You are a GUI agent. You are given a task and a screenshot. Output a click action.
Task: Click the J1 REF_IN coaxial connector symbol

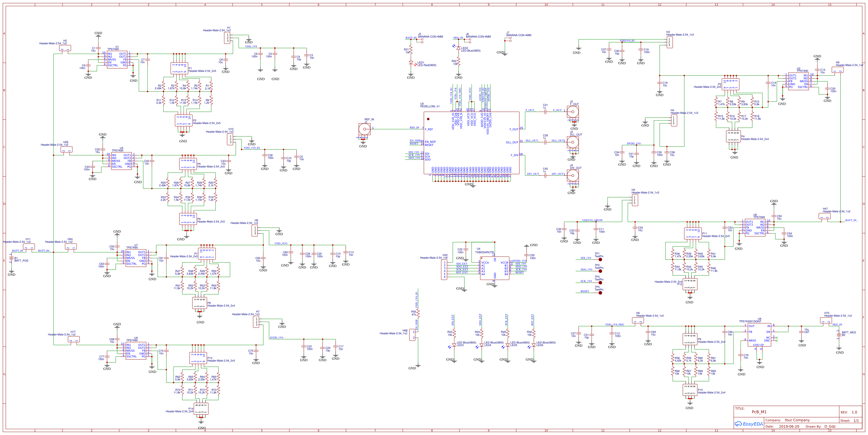364,129
